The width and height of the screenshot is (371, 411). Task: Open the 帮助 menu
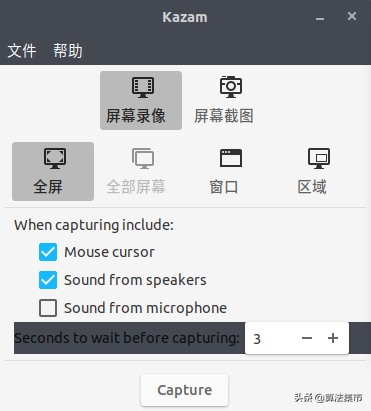[68, 51]
